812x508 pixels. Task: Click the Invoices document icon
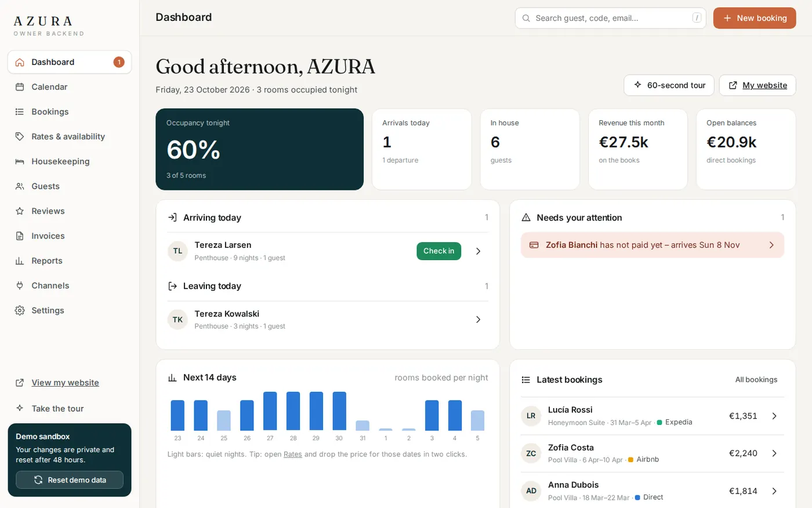coord(20,236)
